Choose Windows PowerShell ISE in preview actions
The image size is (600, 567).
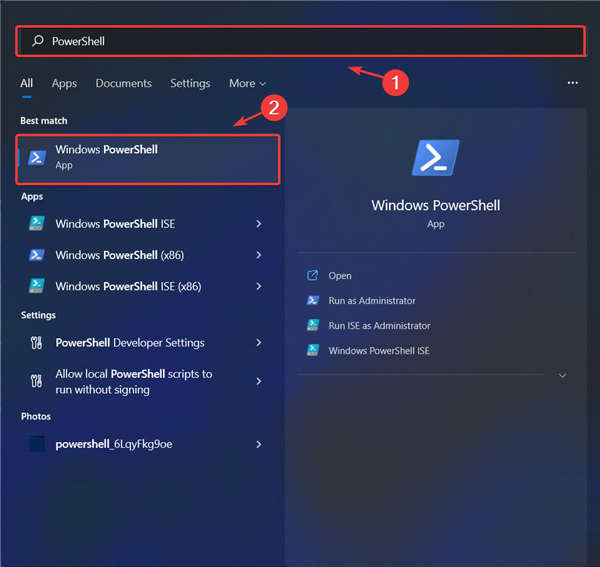point(379,350)
